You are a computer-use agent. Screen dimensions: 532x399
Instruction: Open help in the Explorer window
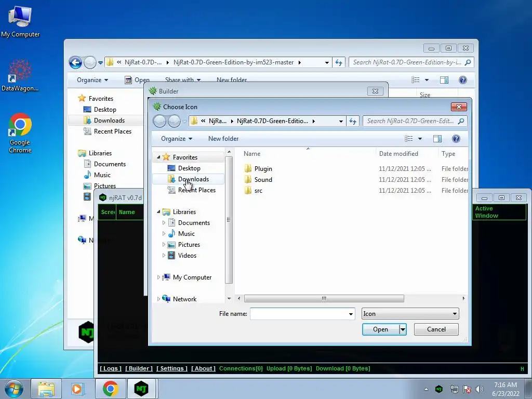(463, 79)
